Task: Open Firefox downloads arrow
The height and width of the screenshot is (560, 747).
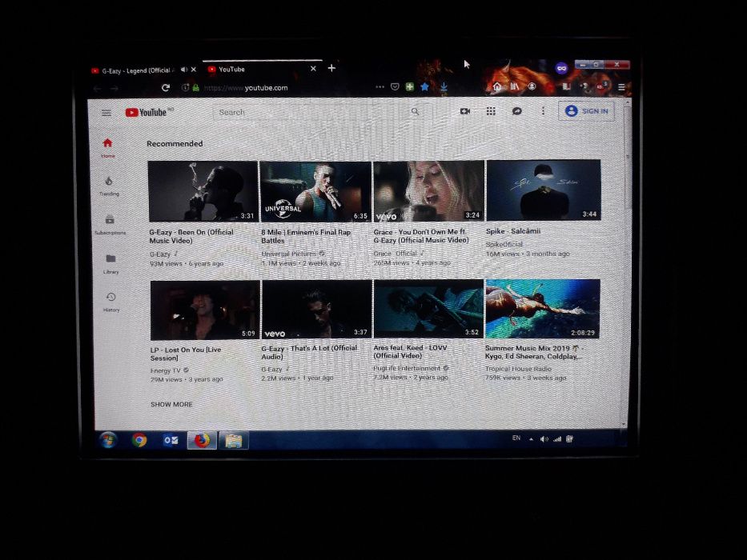Action: pos(444,86)
